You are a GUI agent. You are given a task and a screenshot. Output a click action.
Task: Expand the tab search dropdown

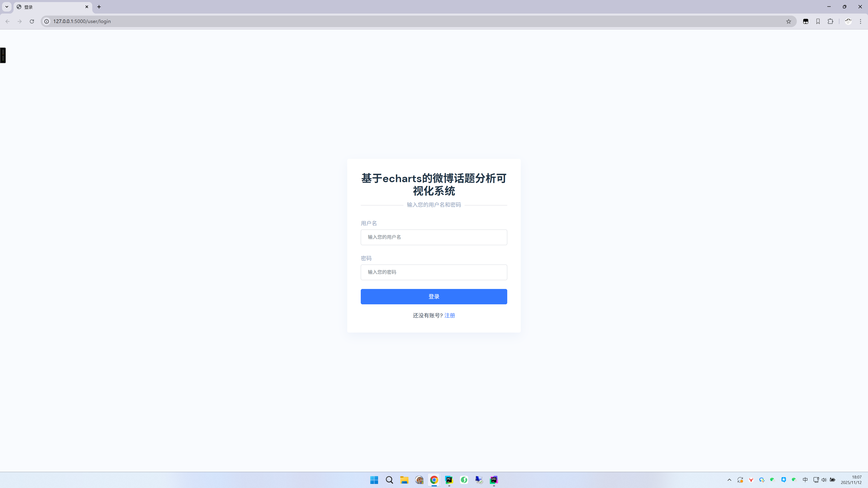click(x=6, y=7)
